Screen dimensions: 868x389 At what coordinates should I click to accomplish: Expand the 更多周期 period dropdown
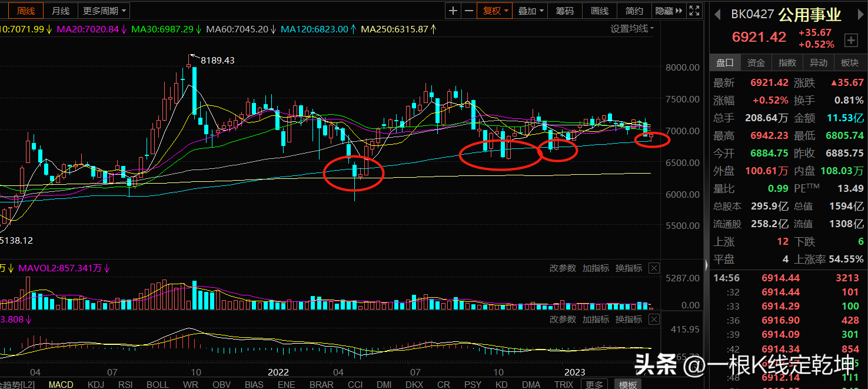point(104,11)
